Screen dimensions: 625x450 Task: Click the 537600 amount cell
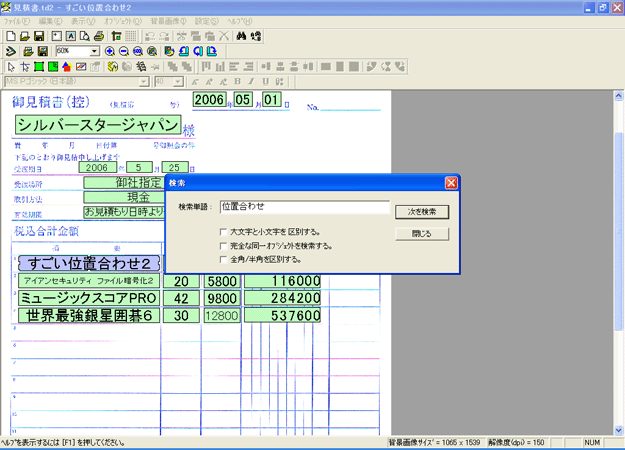tap(283, 315)
